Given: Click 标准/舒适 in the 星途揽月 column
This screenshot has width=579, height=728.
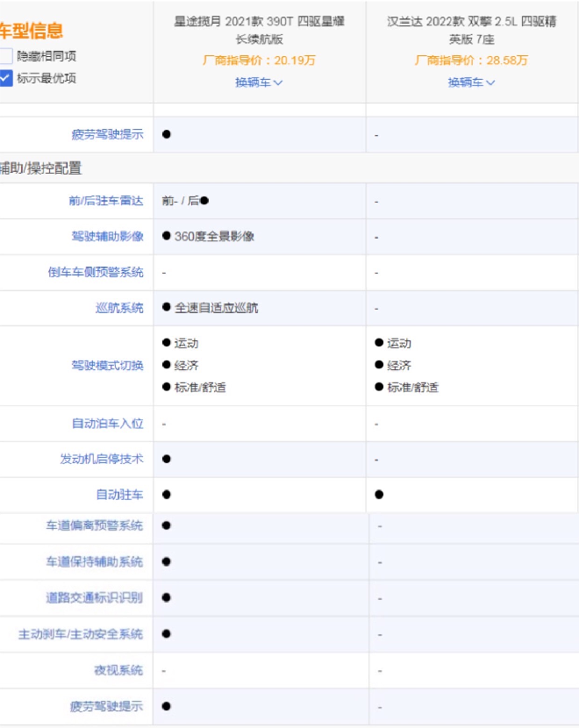Looking at the screenshot, I should tap(200, 387).
